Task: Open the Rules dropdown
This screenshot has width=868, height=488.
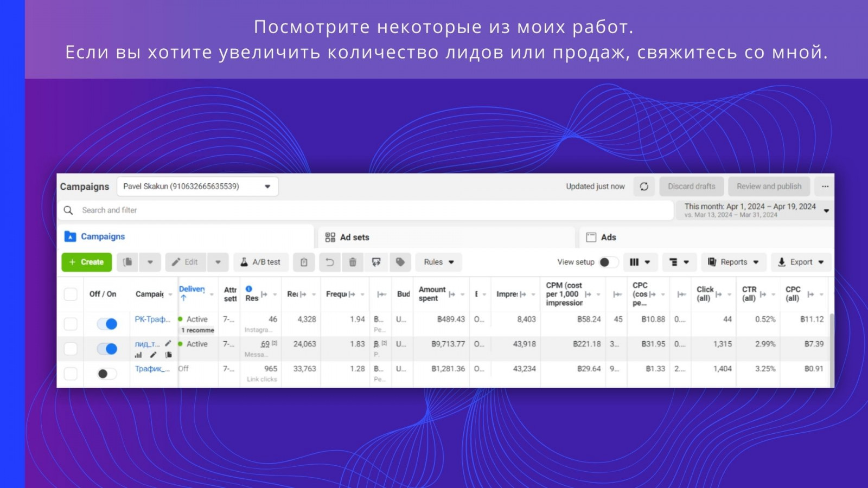Action: [x=439, y=262]
